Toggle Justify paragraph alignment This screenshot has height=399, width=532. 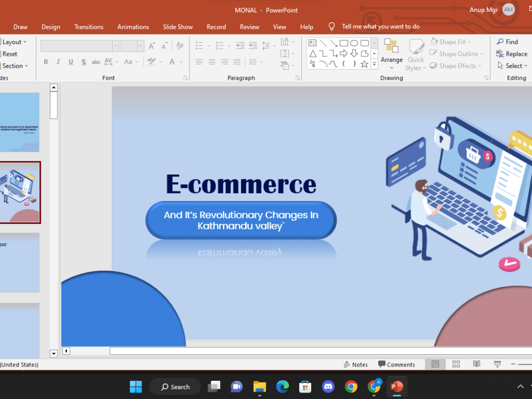237,62
